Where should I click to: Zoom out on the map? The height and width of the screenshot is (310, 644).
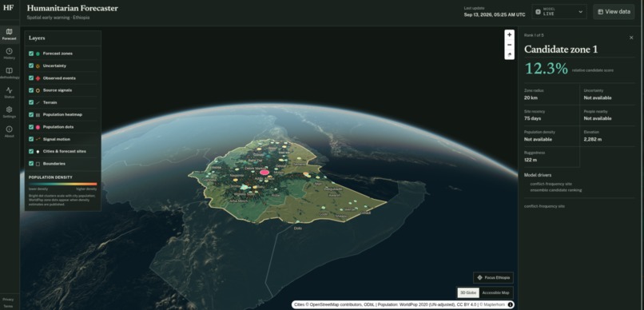509,45
